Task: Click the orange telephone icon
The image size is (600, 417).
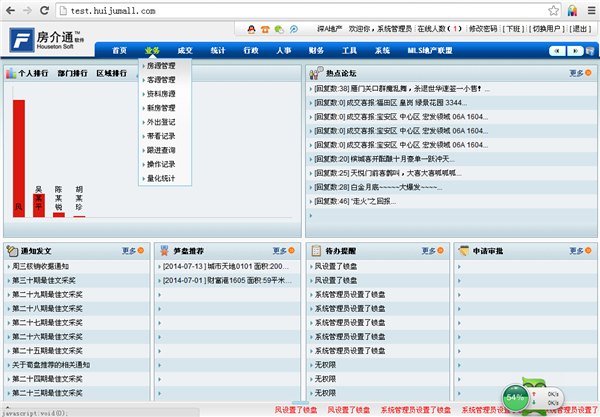Action: [265, 29]
